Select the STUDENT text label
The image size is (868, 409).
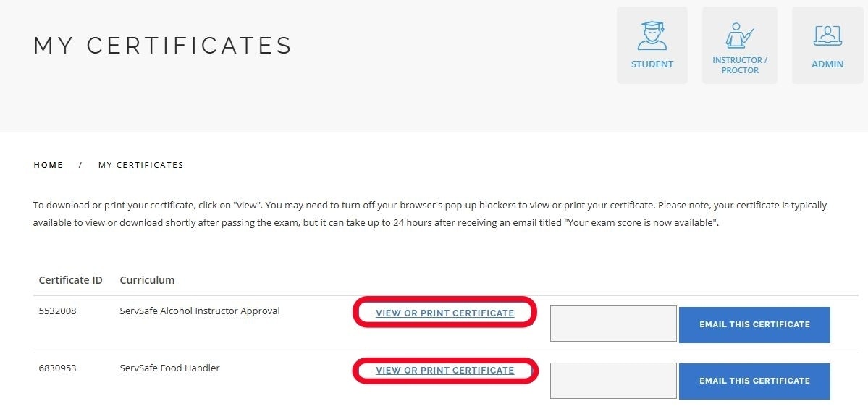652,64
